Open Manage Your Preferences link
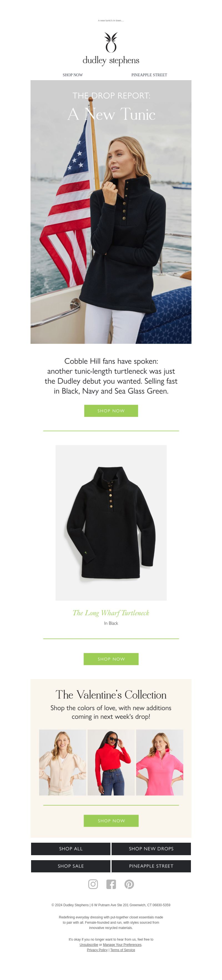 click(122, 944)
